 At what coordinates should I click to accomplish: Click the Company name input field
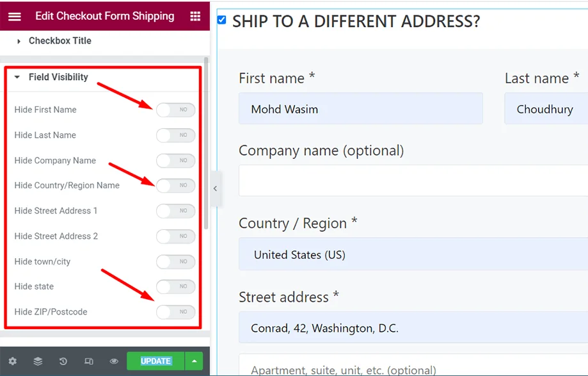(x=413, y=181)
